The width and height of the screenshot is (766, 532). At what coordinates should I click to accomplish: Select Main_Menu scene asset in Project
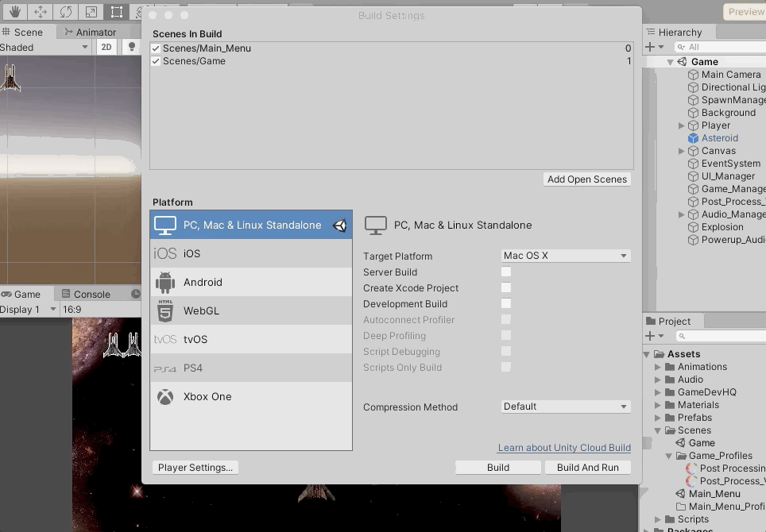[x=714, y=493]
